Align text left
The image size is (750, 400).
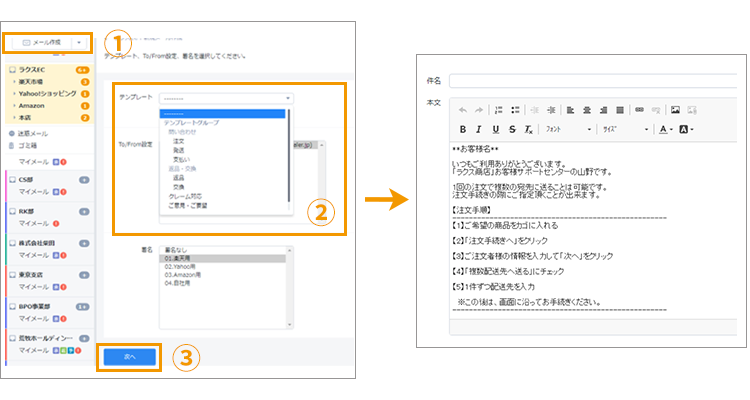coord(570,110)
